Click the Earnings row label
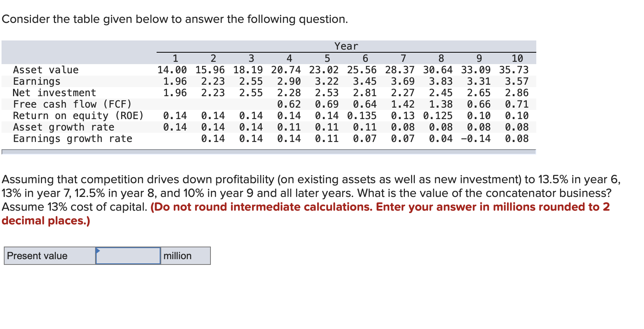The height and width of the screenshot is (329, 644). pos(36,81)
